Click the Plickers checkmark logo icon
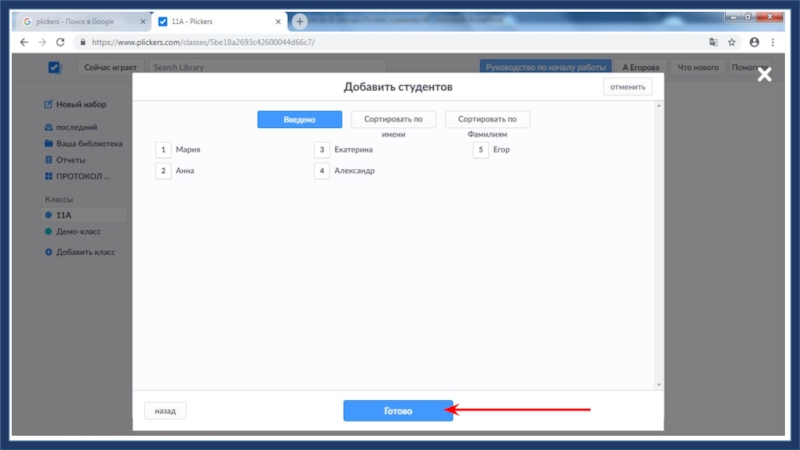800x450 pixels. tap(54, 67)
